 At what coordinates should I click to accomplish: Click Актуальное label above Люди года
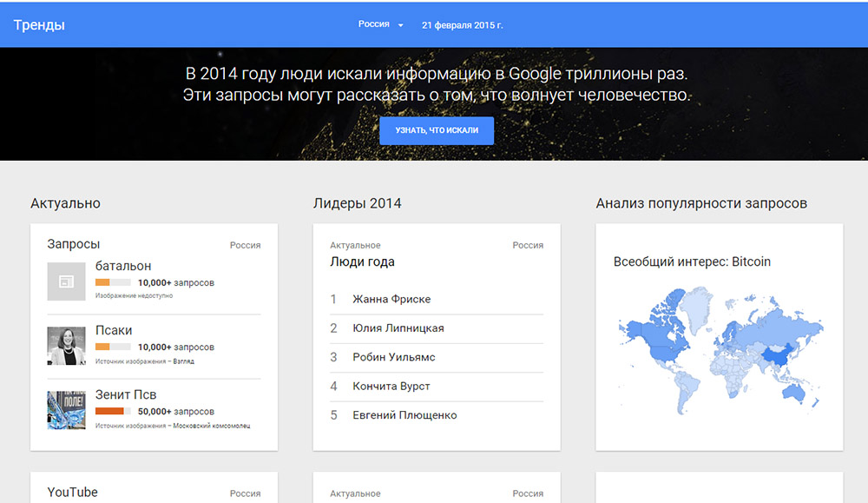pos(355,245)
